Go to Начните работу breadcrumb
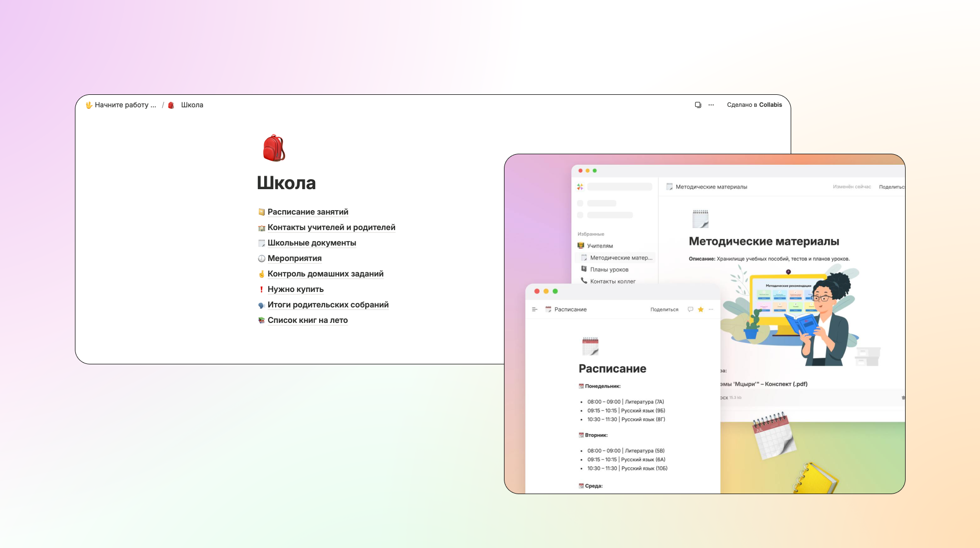The image size is (980, 548). point(125,105)
